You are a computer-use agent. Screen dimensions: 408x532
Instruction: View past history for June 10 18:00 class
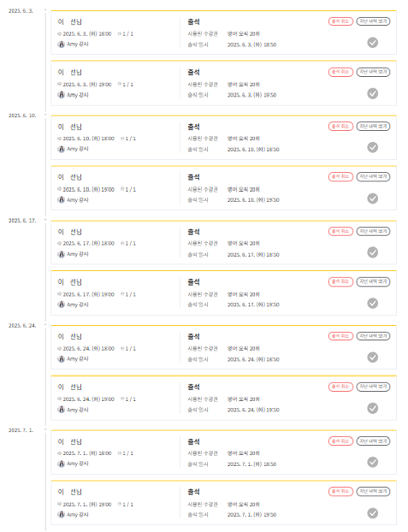coord(373,126)
